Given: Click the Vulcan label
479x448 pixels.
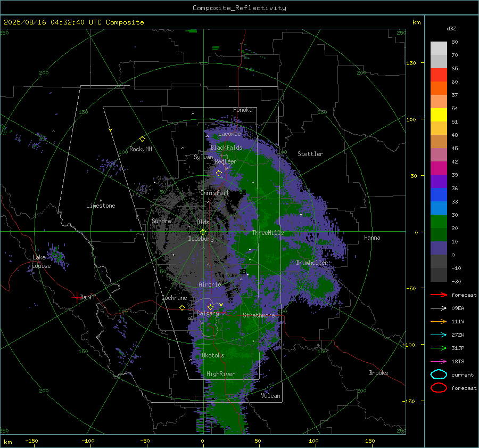Looking at the screenshot, I should click(270, 396).
